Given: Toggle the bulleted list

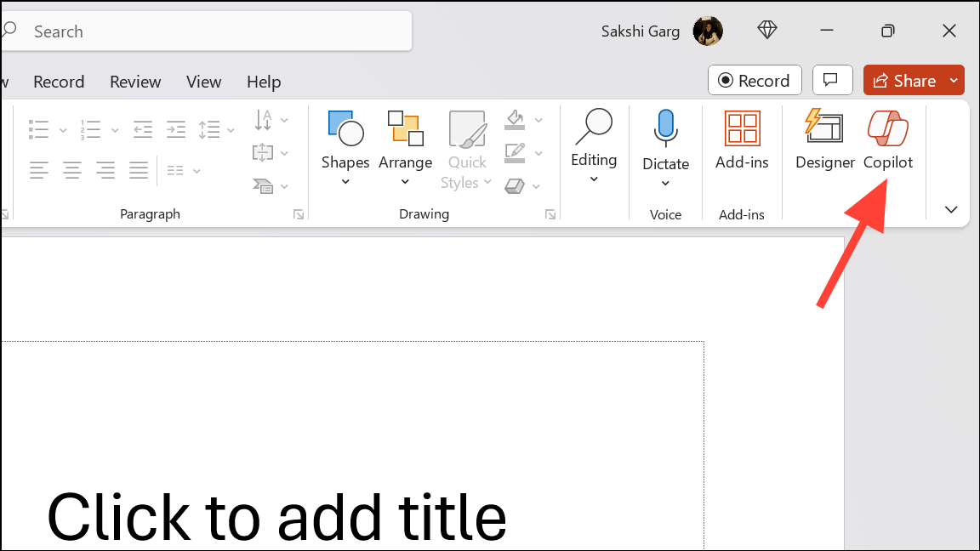Looking at the screenshot, I should [37, 129].
